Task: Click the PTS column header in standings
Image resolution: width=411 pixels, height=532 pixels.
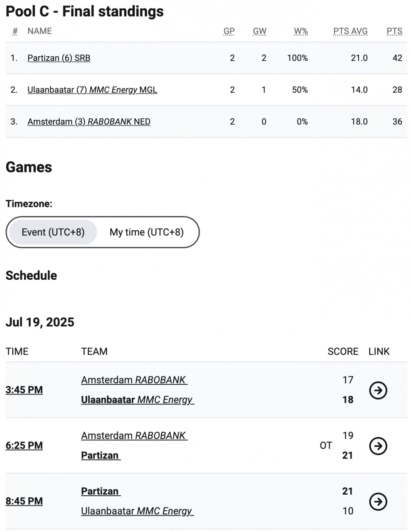Action: [x=394, y=31]
